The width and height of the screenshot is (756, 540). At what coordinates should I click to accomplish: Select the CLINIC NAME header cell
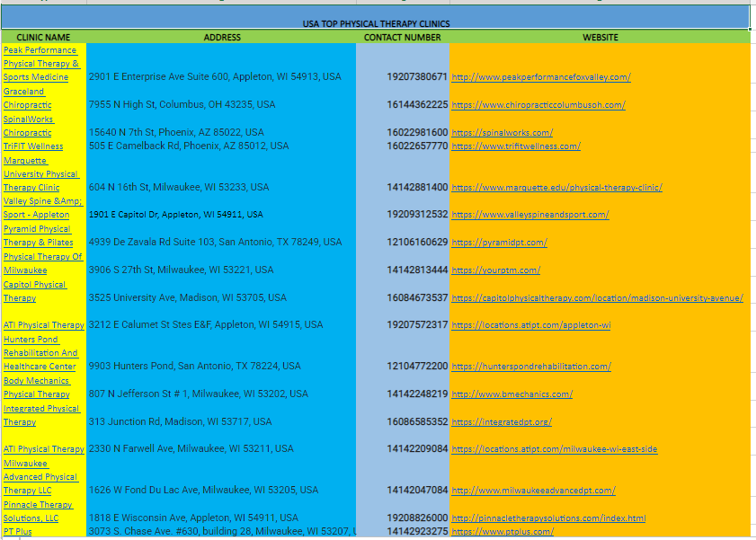click(x=43, y=37)
